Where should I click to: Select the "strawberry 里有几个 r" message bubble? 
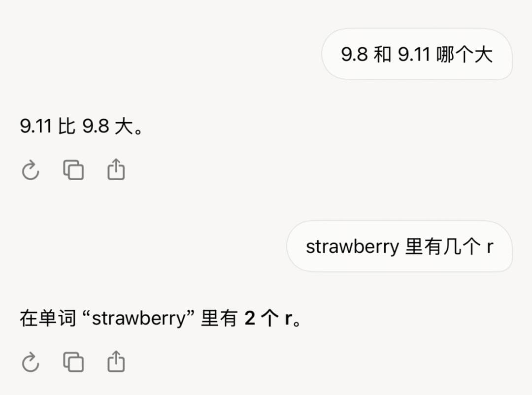[399, 246]
